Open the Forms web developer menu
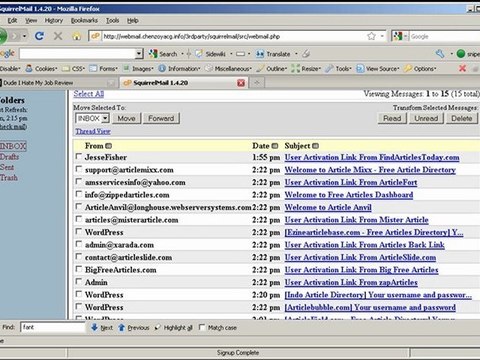The width and height of the screenshot is (480, 360). point(104,69)
